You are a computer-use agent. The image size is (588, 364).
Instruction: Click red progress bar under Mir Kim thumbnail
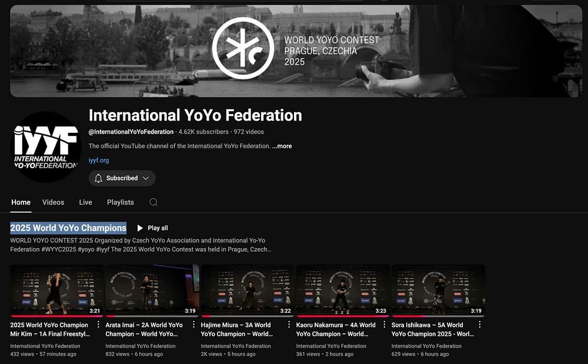click(56, 316)
